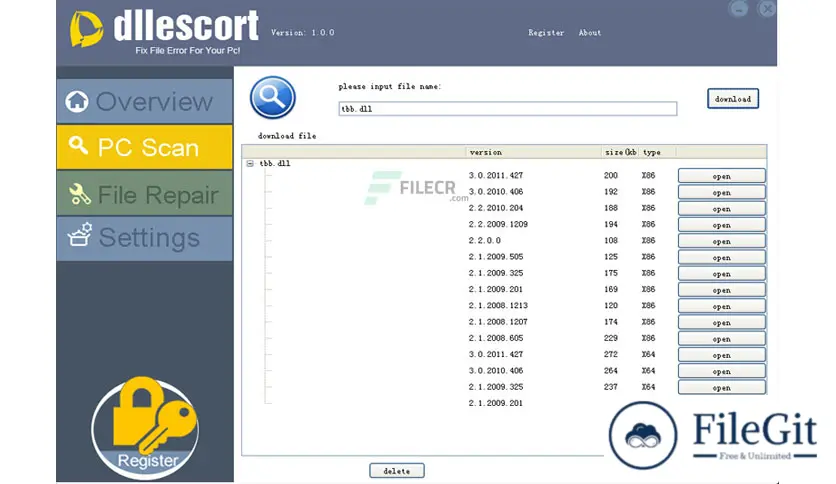Click the File Repair wrench icon
The width and height of the screenshot is (836, 484).
pyautogui.click(x=79, y=194)
